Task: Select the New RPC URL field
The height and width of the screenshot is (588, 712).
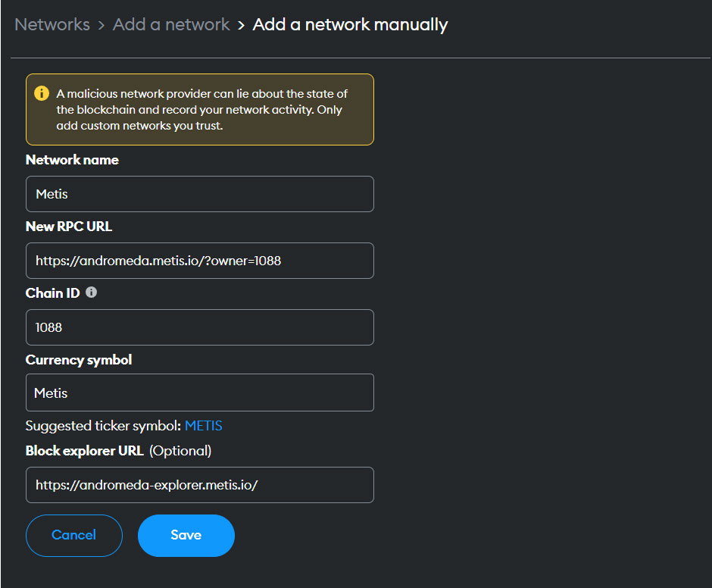Action: pos(199,260)
